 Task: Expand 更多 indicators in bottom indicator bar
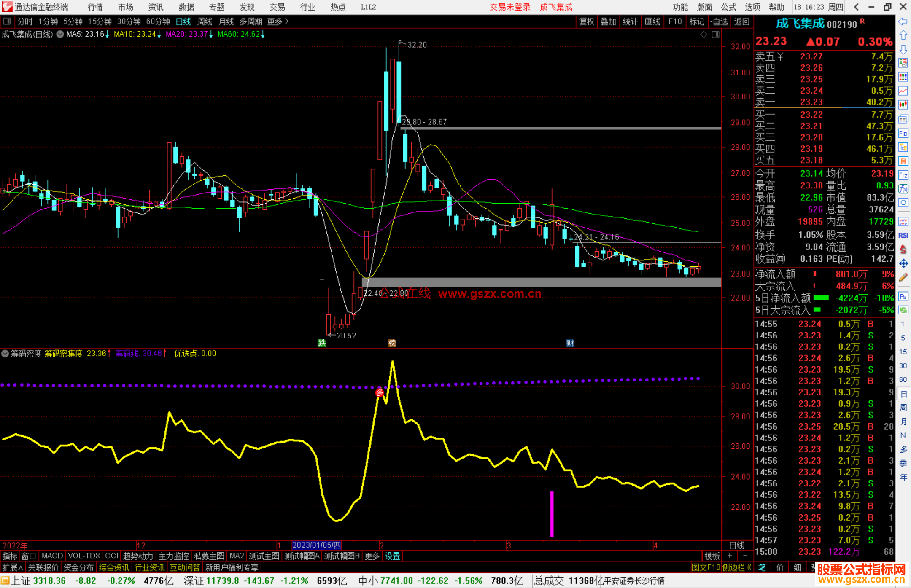pos(372,556)
